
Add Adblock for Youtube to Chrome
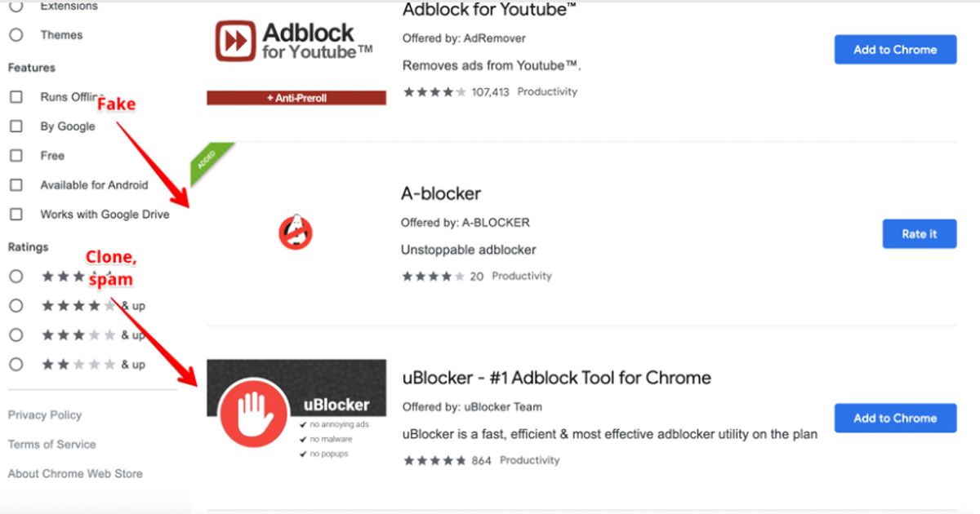point(895,50)
